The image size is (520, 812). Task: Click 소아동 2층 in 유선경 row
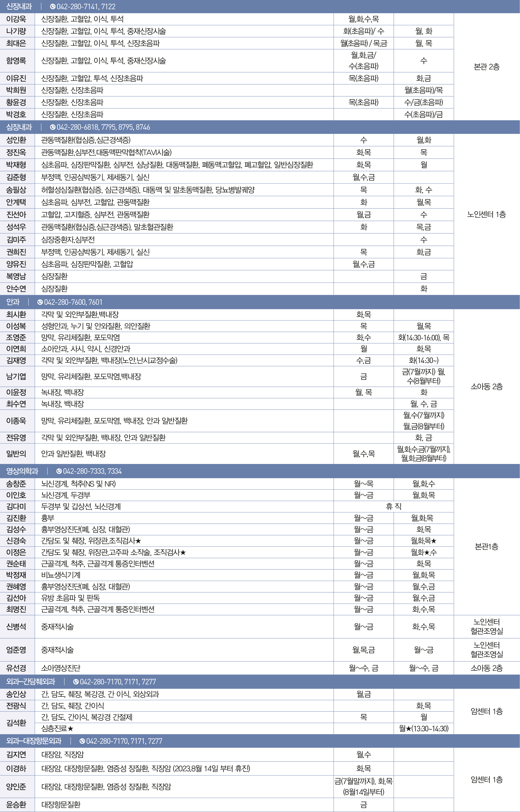[487, 668]
